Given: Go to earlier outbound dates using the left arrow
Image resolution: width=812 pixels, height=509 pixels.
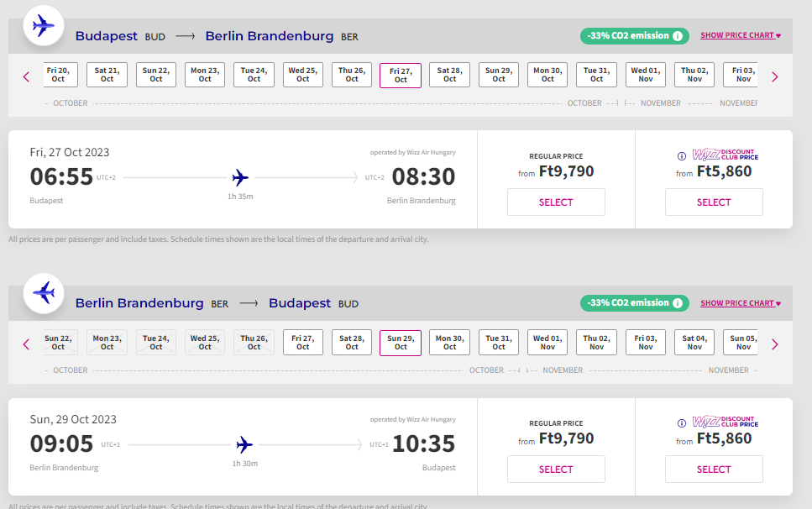Looking at the screenshot, I should pos(26,76).
